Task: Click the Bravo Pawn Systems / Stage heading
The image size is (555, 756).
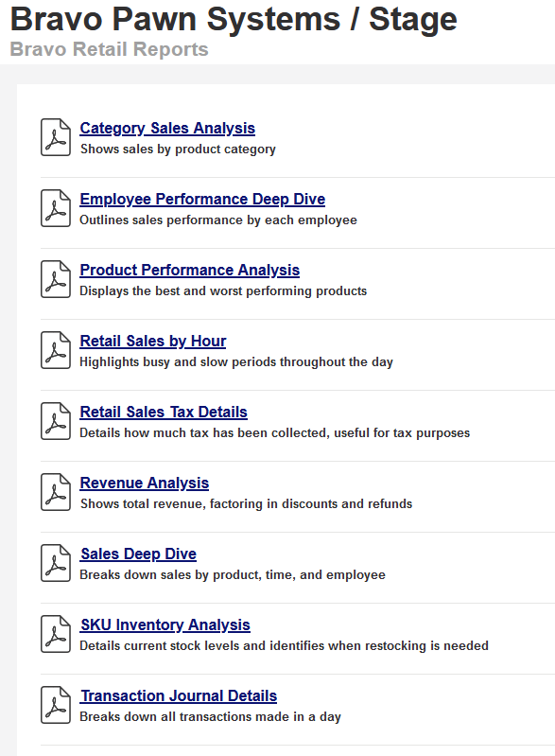Action: tap(234, 19)
